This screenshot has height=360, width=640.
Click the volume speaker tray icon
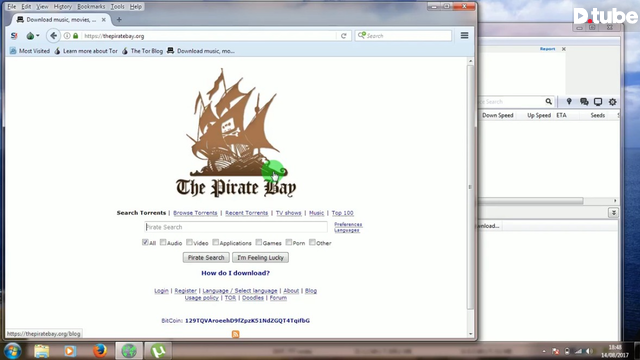(589, 351)
